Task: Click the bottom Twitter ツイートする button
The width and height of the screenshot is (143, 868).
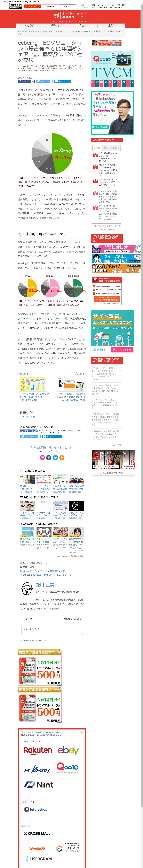Action: [x=30, y=436]
